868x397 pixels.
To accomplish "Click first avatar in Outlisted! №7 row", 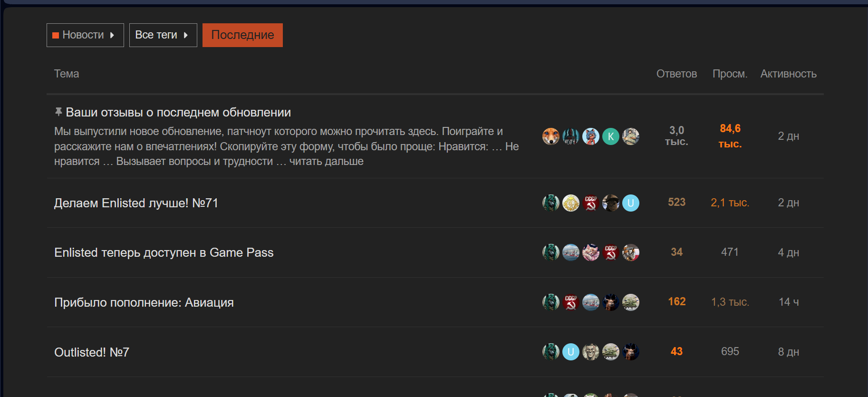I will tap(551, 352).
